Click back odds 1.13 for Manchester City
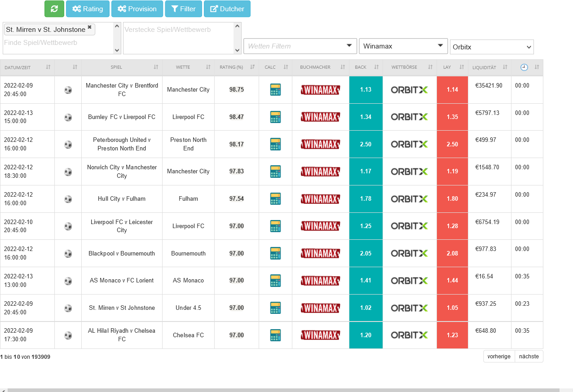The height and width of the screenshot is (392, 573). [366, 90]
